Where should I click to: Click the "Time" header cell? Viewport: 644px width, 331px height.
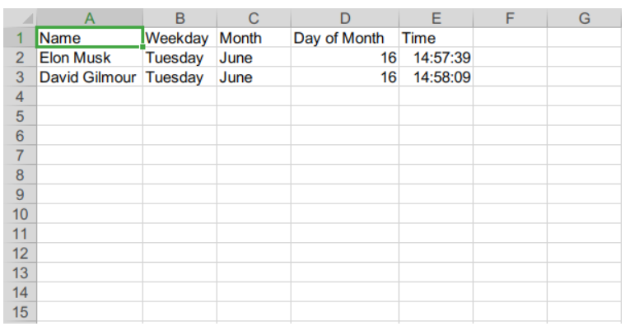[436, 38]
